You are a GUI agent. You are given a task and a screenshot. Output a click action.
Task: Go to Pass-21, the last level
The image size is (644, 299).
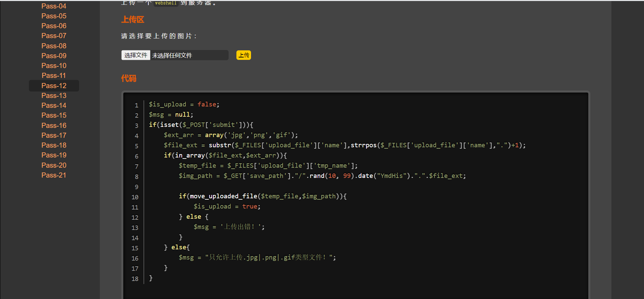pyautogui.click(x=54, y=175)
